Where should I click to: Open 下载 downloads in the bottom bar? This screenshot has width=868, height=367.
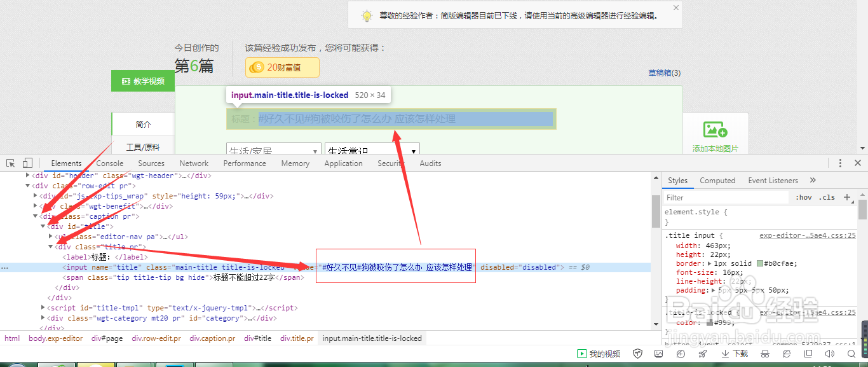(735, 354)
